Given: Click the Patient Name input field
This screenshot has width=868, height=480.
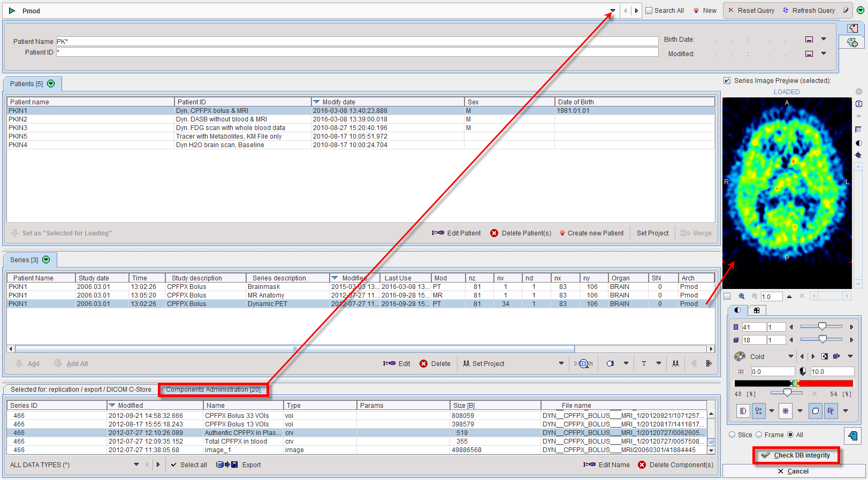Looking at the screenshot, I should click(357, 41).
